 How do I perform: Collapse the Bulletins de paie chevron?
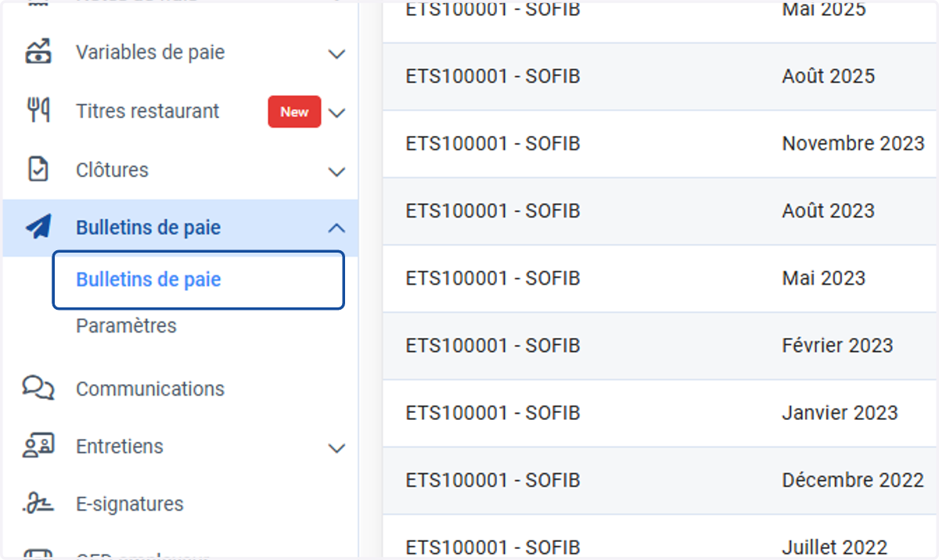click(336, 228)
